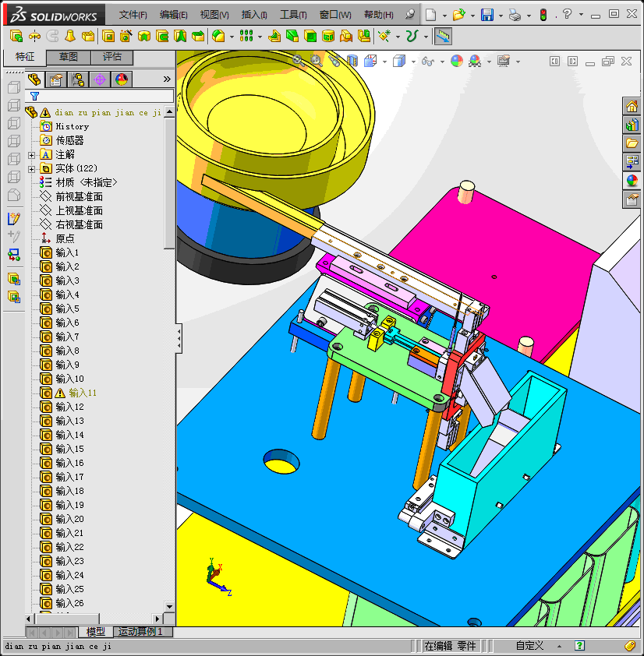The image size is (644, 656).
Task: Open the DisplayManager tab icon
Action: tap(122, 79)
